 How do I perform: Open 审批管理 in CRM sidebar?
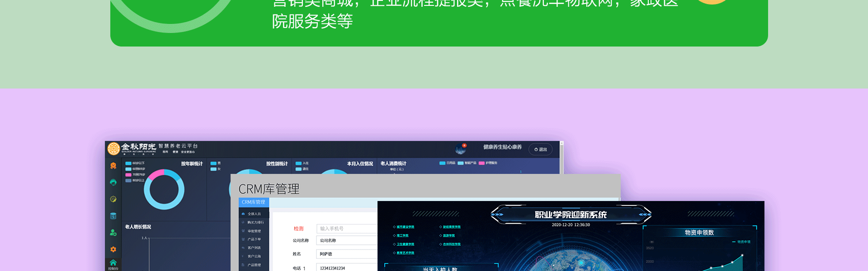(254, 231)
